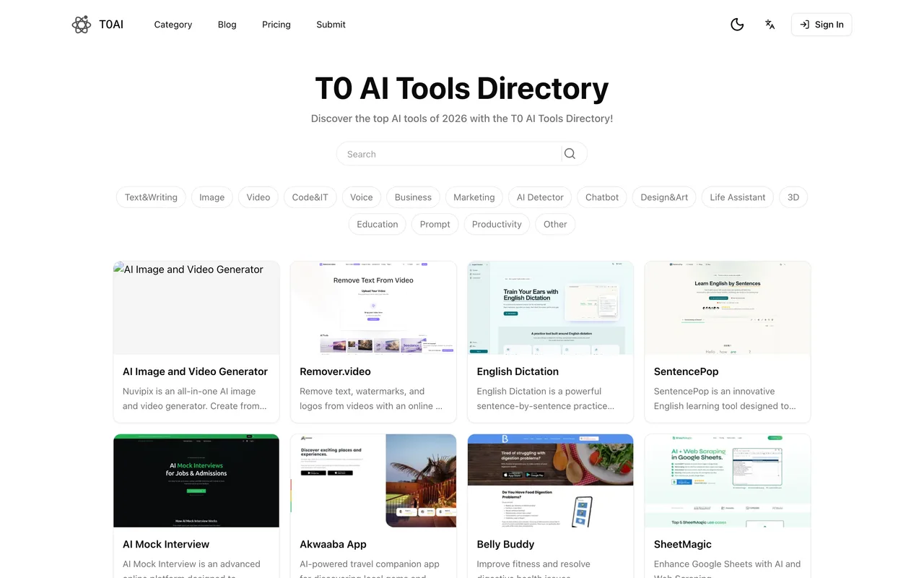Filter by Business category
Screen dimensions: 924x578
point(413,197)
